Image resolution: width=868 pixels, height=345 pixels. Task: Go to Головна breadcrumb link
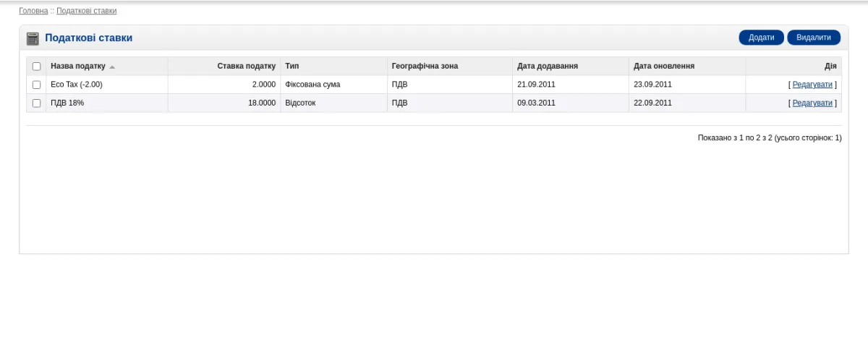point(33,11)
